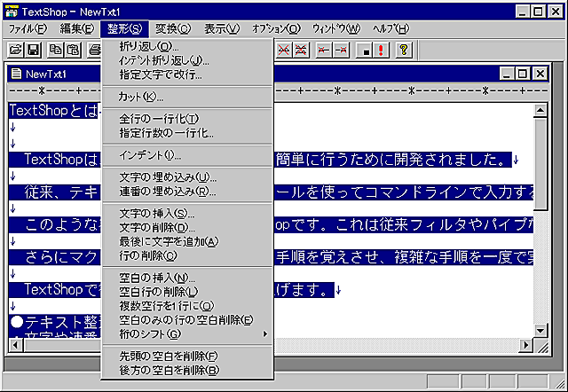Open the オプション(O) menu
This screenshot has height=392, width=568.
coord(276,29)
